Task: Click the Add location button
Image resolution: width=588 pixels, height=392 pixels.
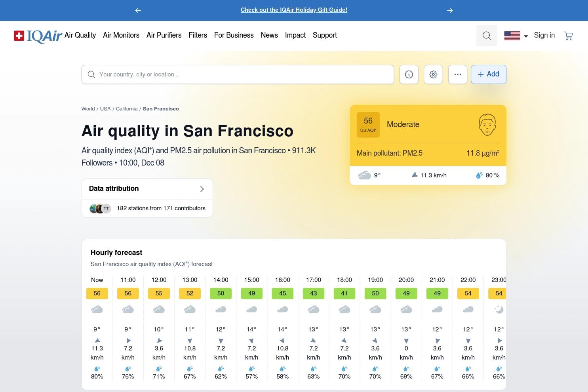Action: click(488, 74)
